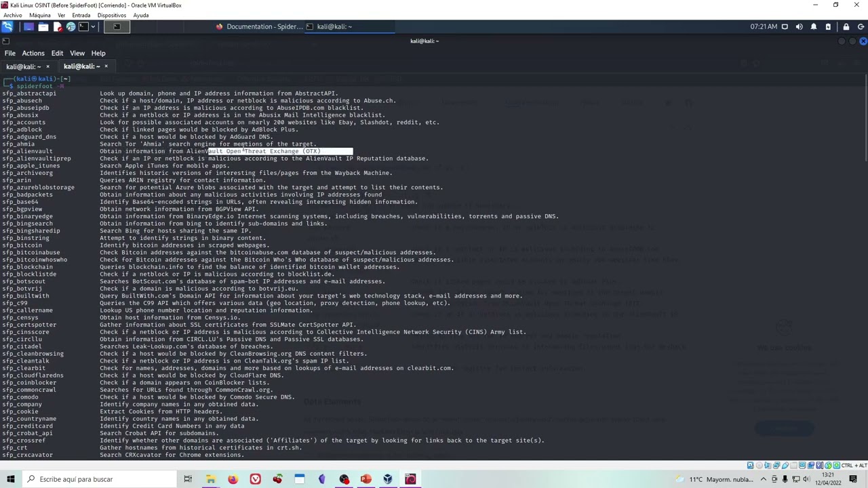Open Windows Task View icon
The height and width of the screenshot is (488, 868).
click(188, 479)
